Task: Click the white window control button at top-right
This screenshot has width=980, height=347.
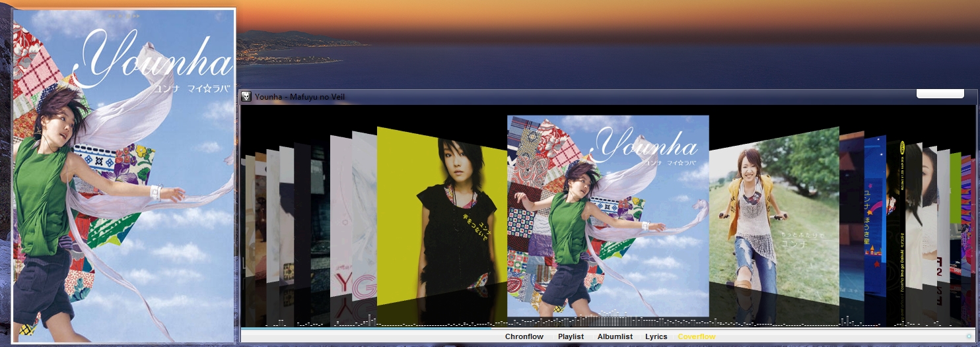Action: tap(941, 94)
